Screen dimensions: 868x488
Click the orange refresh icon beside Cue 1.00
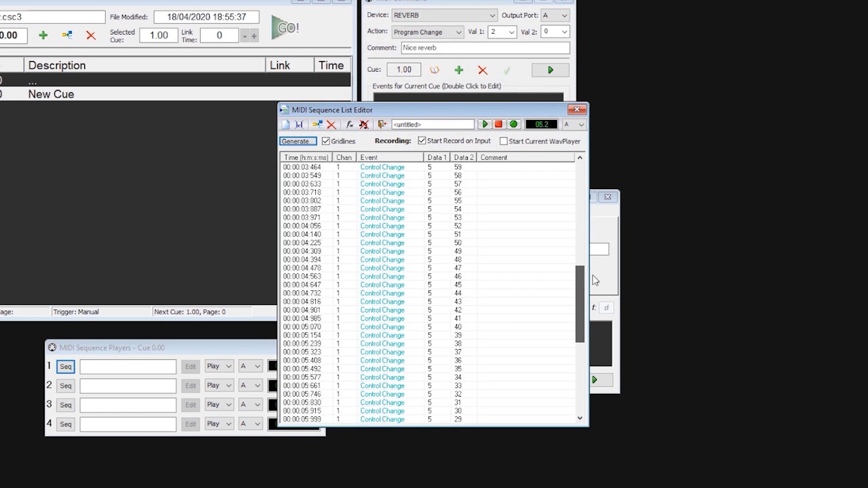(x=434, y=70)
